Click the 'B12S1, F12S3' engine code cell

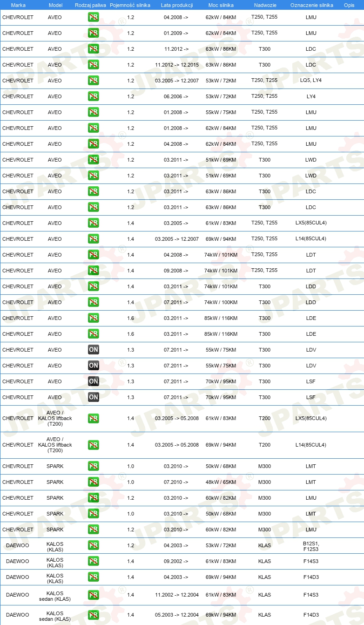pyautogui.click(x=311, y=545)
